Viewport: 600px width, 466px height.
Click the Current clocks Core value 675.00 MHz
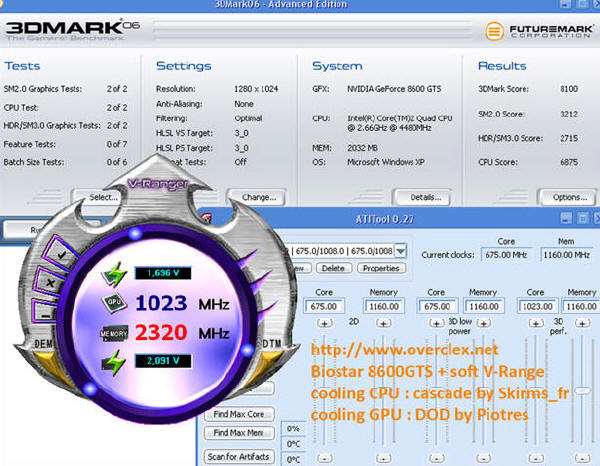[506, 255]
